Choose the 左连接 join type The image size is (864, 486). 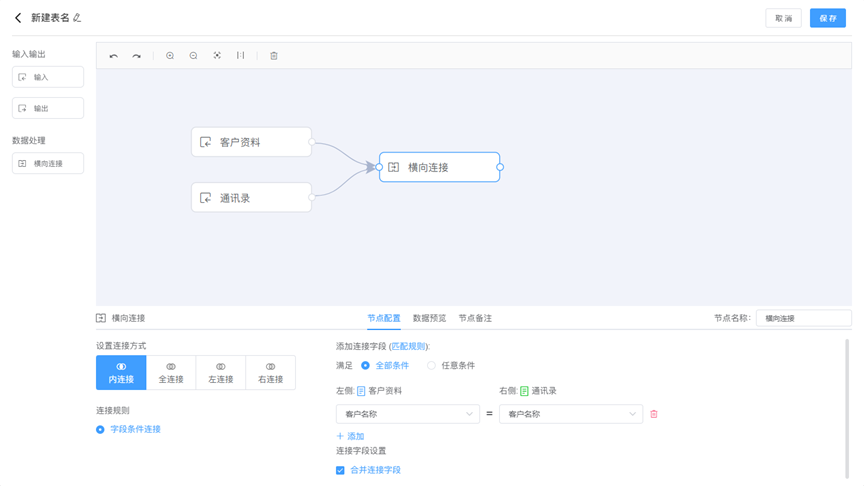tap(220, 372)
